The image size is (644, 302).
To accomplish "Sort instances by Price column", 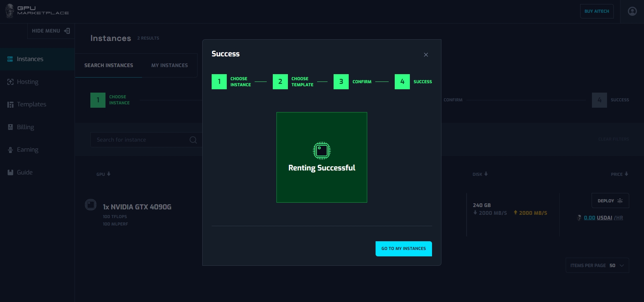I will 619,174.
